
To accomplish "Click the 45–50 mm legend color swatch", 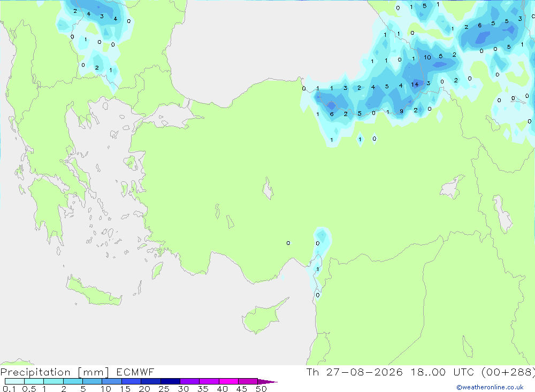I will (248, 381).
